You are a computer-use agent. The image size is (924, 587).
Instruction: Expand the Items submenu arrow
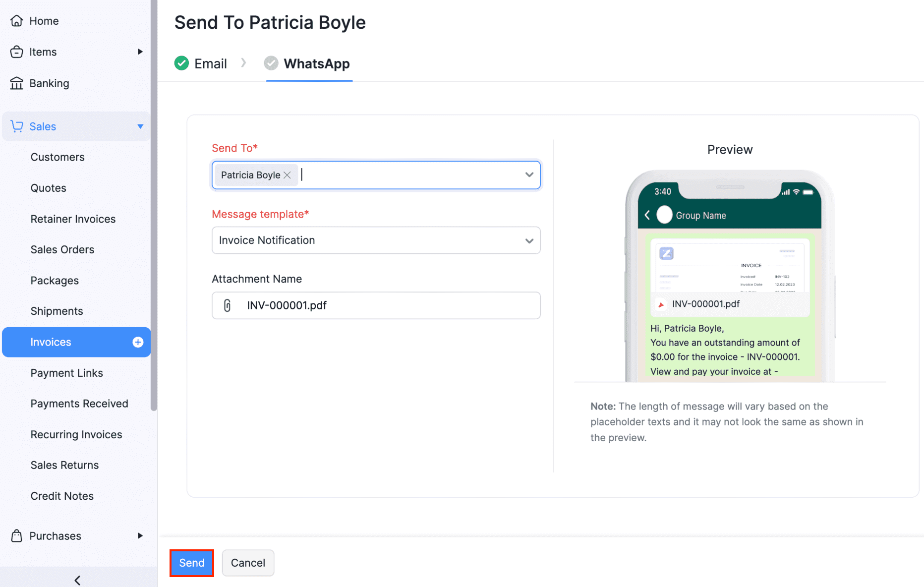pos(141,52)
